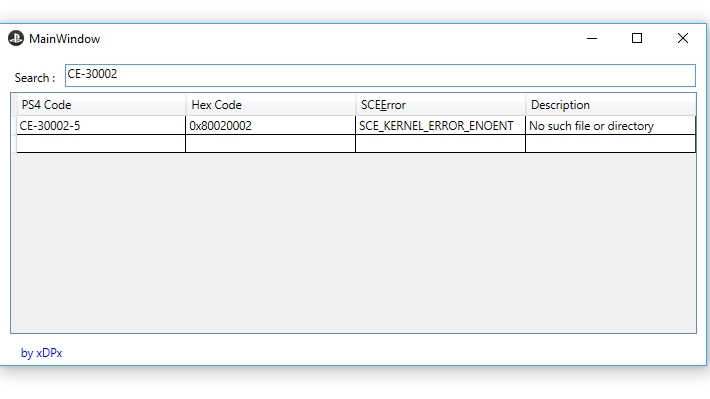Image resolution: width=710 pixels, height=399 pixels.
Task: Close the MainWindow window
Action: click(683, 38)
